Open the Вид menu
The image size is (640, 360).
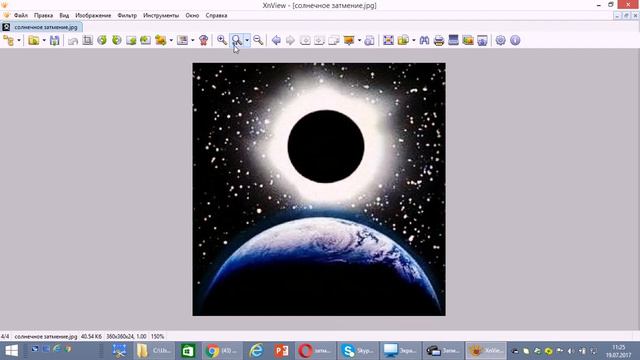click(x=64, y=15)
